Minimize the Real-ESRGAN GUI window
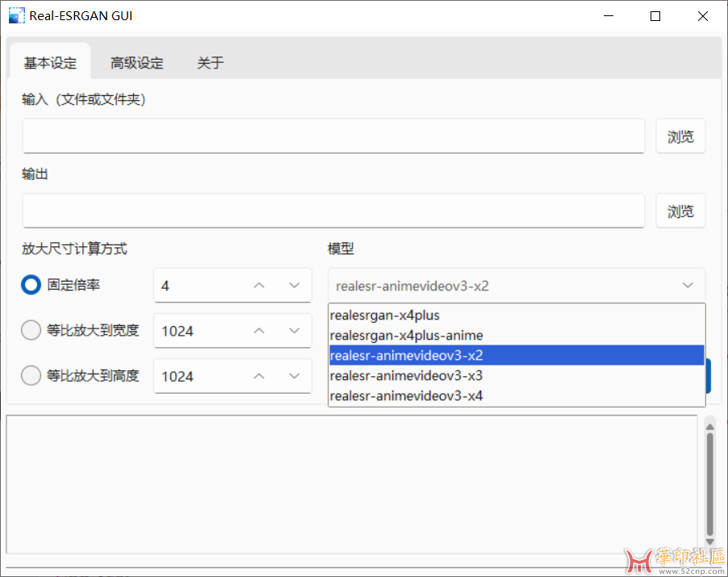Viewport: 728px width, 577px height. point(609,16)
